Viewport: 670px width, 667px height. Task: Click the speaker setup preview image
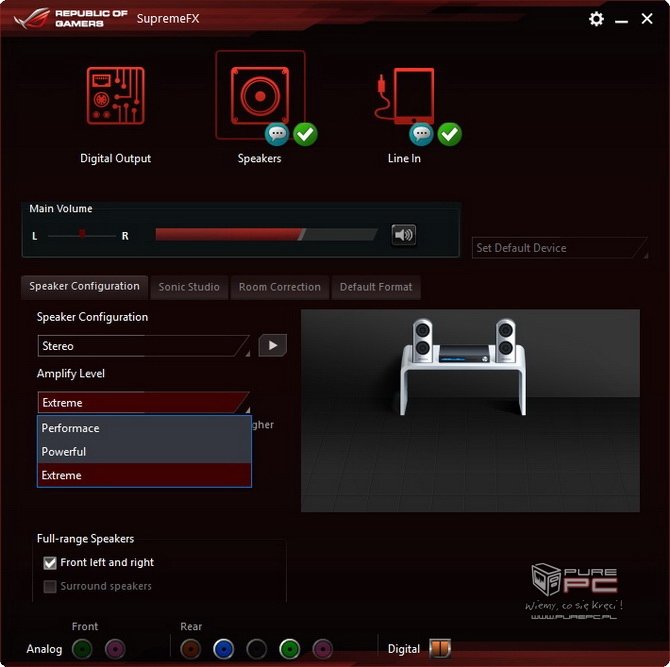(470, 411)
